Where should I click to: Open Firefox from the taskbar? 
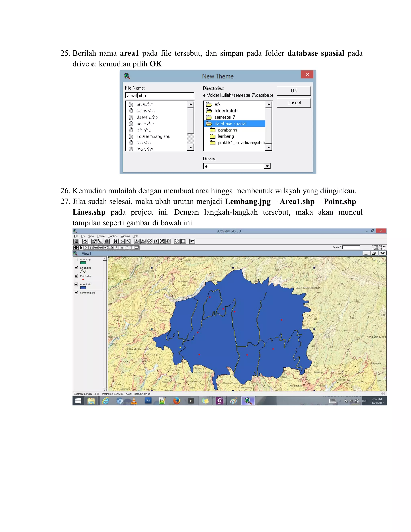point(177,401)
